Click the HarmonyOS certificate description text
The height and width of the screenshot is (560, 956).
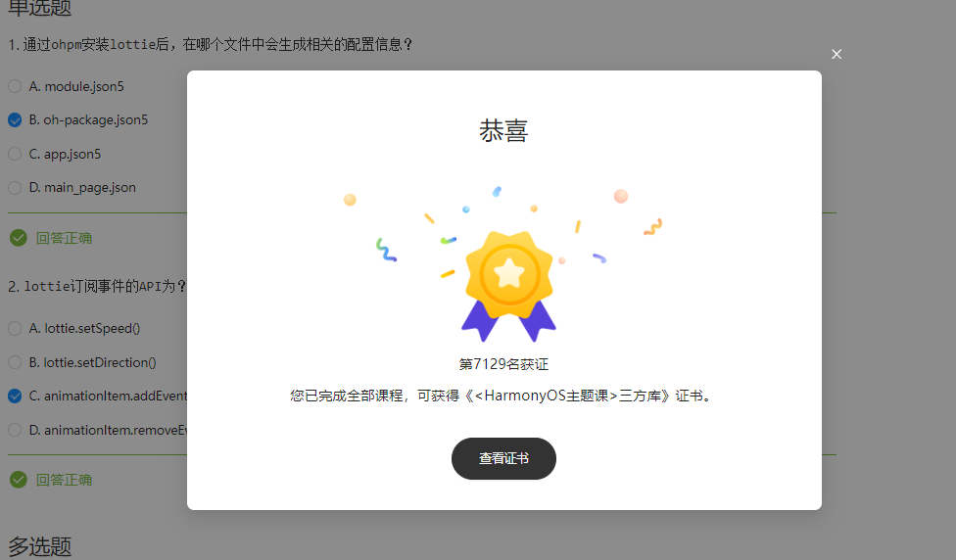pos(503,397)
